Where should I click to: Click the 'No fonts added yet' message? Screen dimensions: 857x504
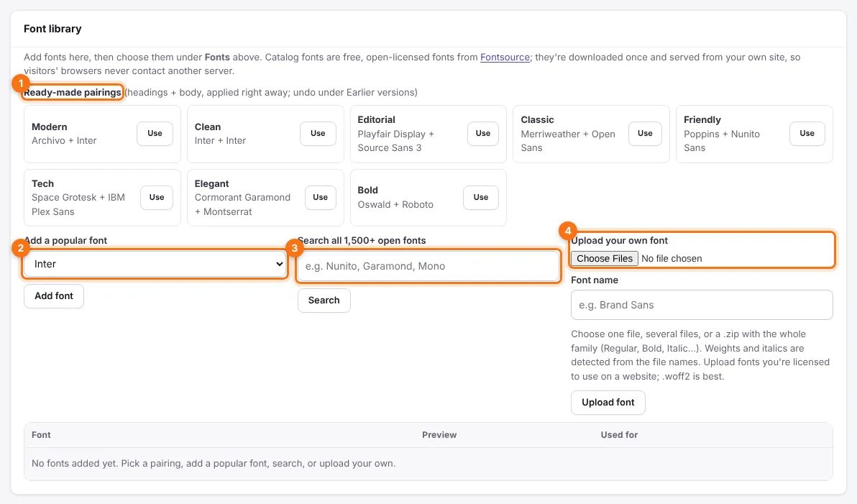point(214,464)
